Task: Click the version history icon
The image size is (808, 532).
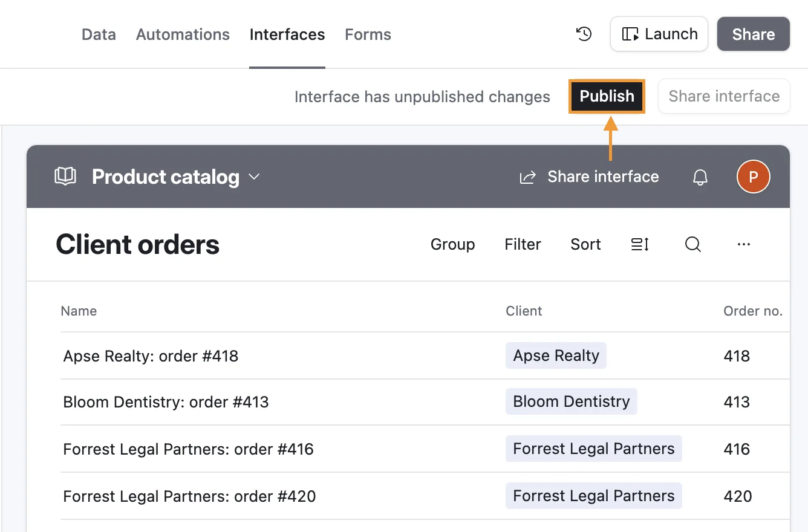Action: pos(584,34)
